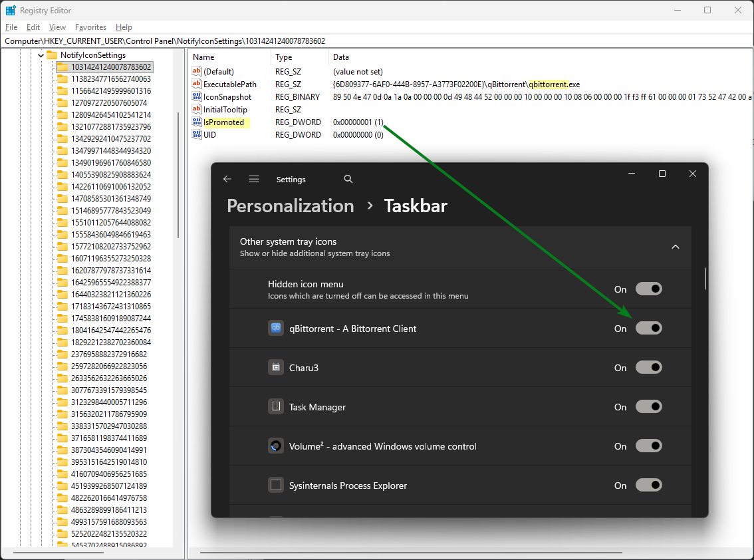Open the File menu
Screen dimensions: 754x560
pyautogui.click(x=11, y=27)
